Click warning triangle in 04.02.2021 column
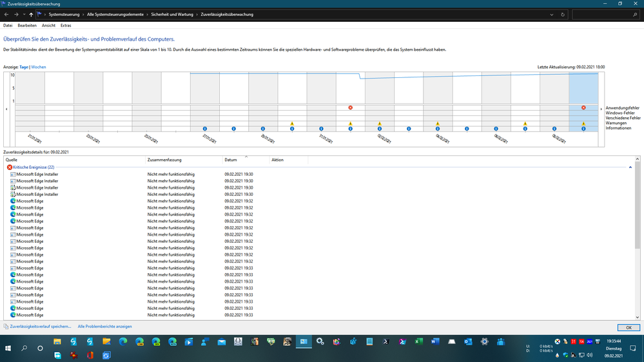This screenshot has height=362, width=644. [438, 124]
